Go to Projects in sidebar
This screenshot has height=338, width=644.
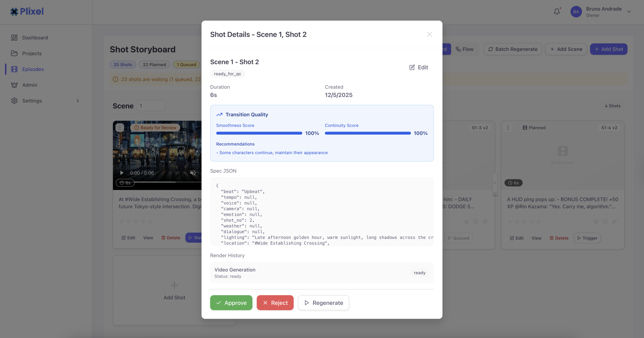point(32,53)
